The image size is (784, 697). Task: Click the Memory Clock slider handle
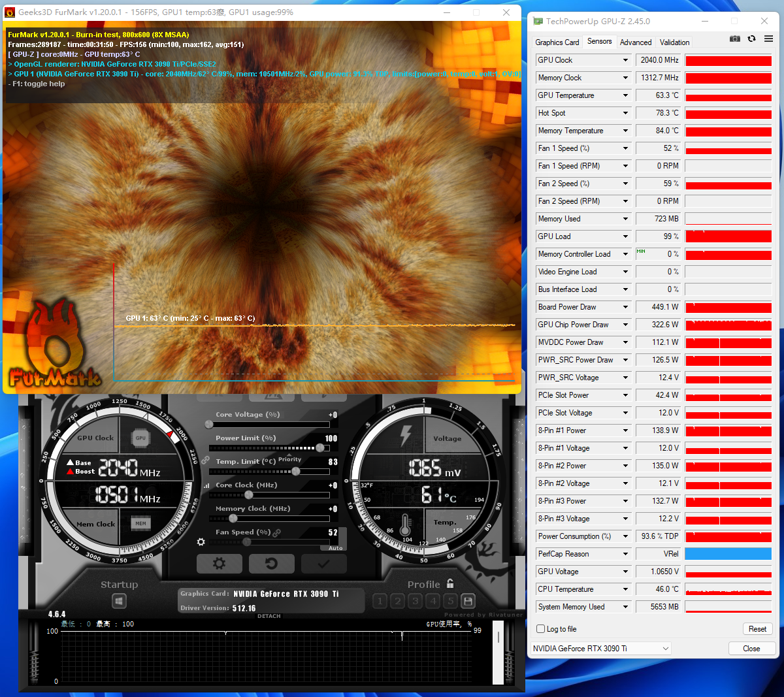(233, 519)
